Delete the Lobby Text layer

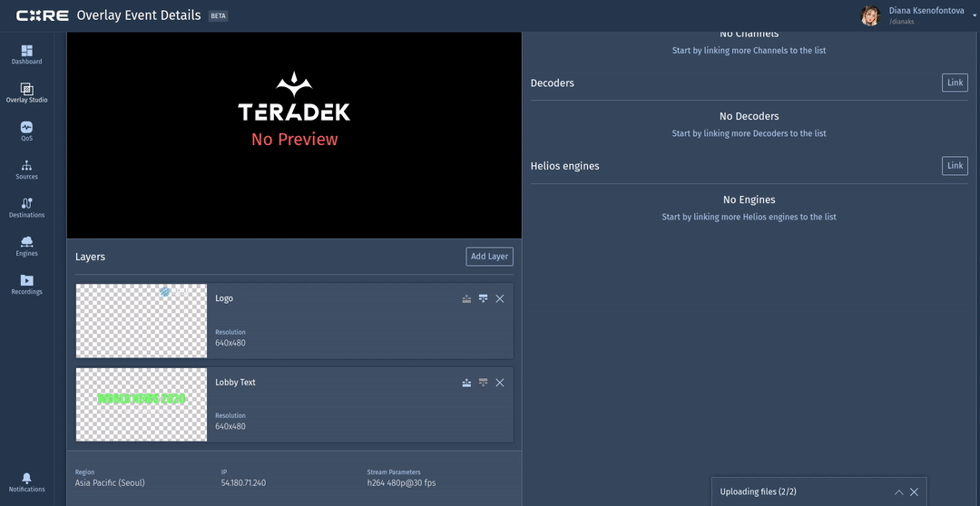point(500,383)
